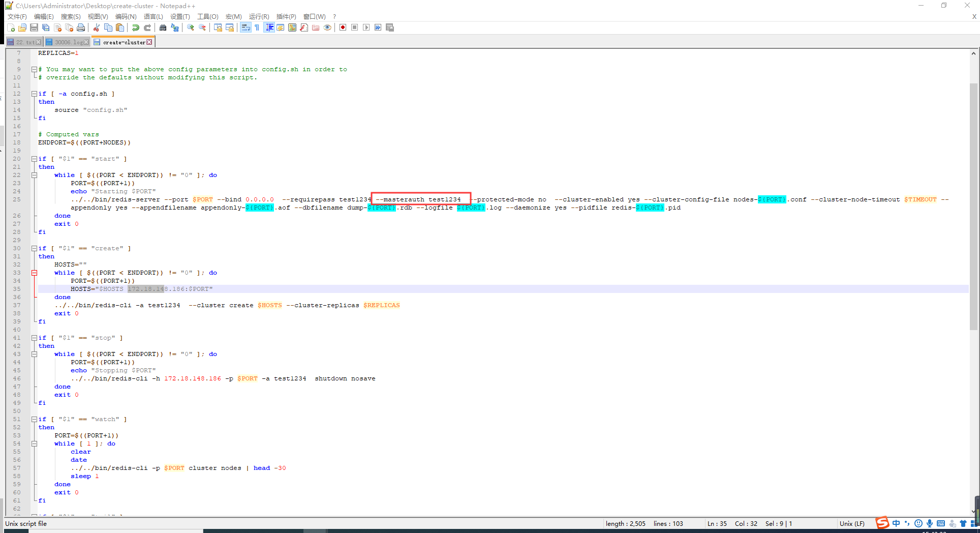Image resolution: width=980 pixels, height=533 pixels.
Task: Open the user-defined language dialog icon
Action: point(281,27)
